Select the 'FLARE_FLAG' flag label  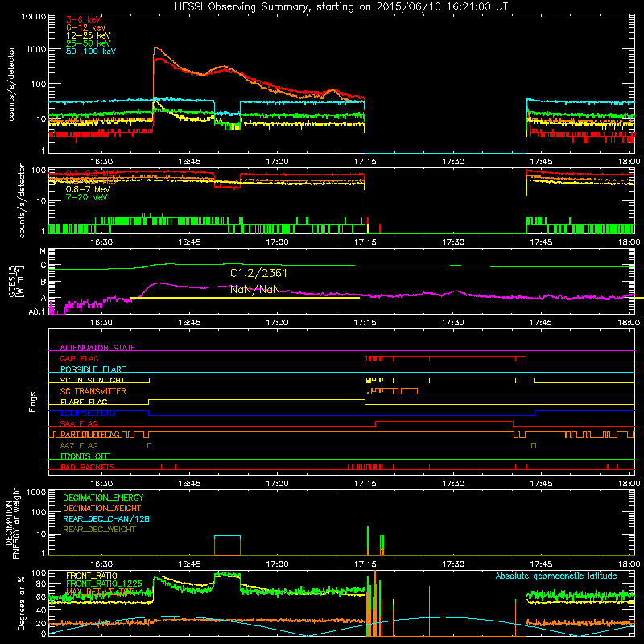pyautogui.click(x=84, y=402)
